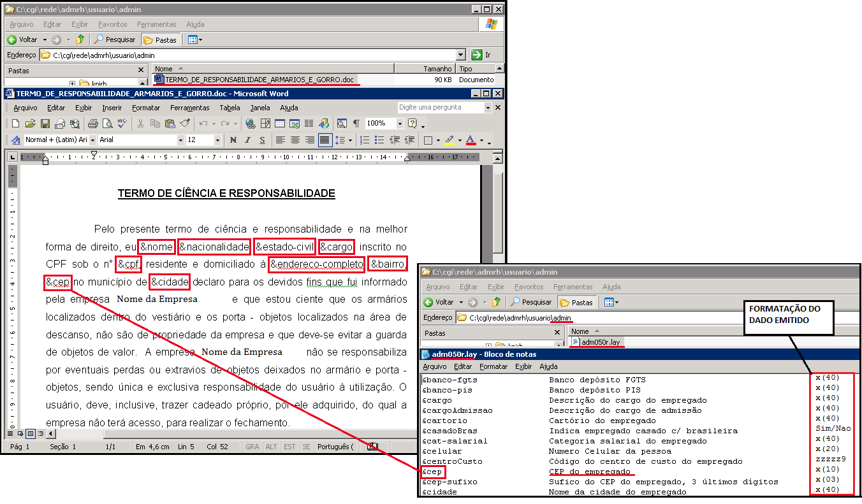Click the Open folder icon in Word toolbar
This screenshot has width=862, height=504.
(30, 124)
